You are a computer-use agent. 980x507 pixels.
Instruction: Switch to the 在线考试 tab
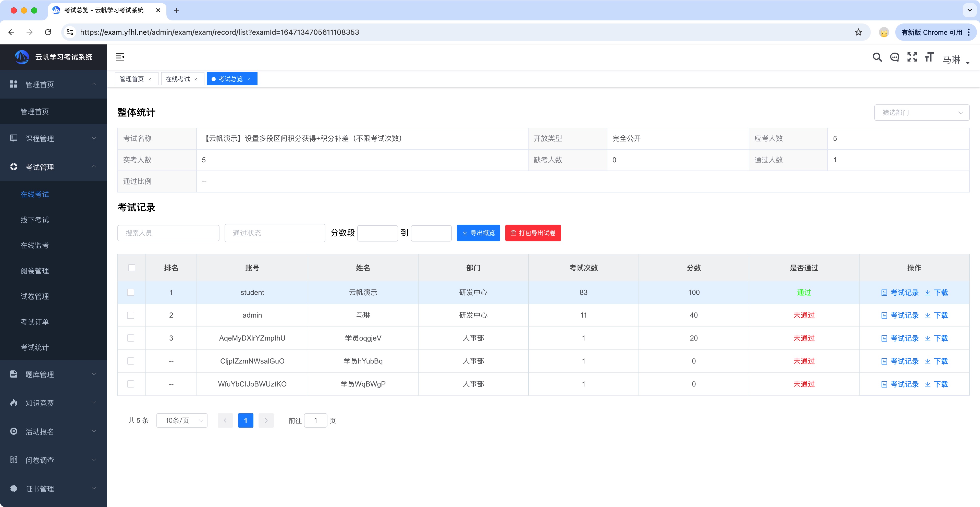point(178,79)
